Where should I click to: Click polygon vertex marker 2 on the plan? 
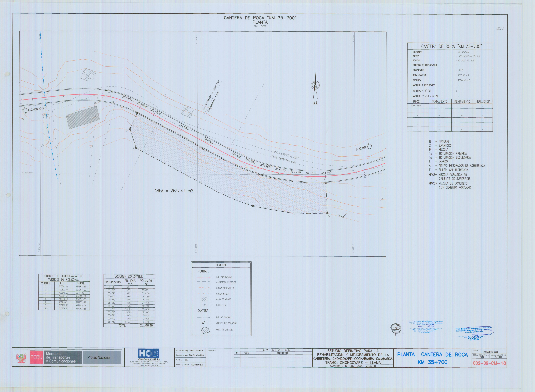(x=203, y=149)
